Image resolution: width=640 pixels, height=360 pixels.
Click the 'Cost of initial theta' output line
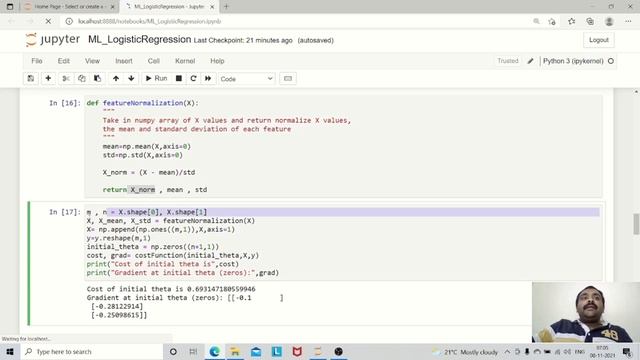[x=171, y=289]
